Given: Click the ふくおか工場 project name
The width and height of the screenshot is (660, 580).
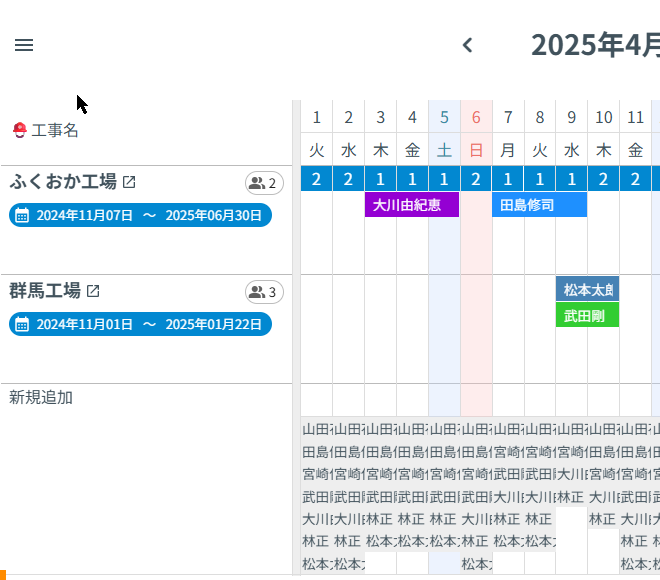Looking at the screenshot, I should (63, 182).
